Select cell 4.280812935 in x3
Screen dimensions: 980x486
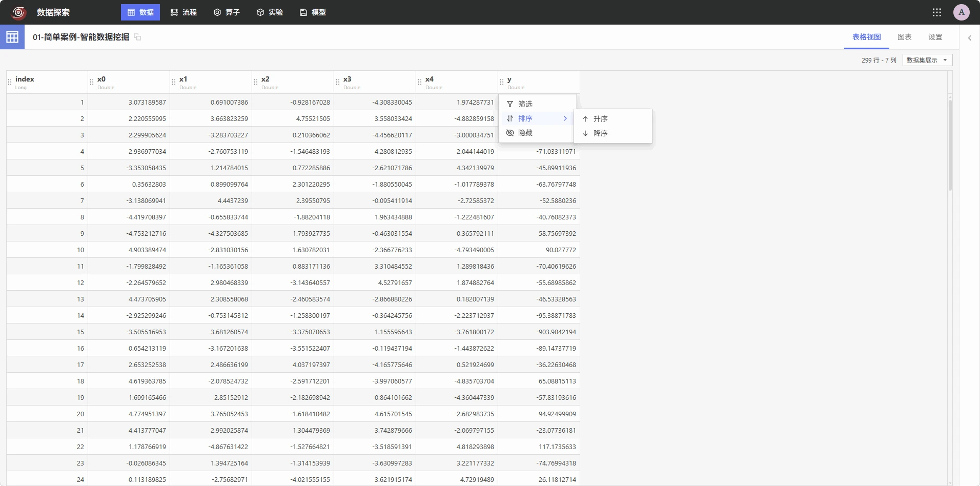[375, 151]
